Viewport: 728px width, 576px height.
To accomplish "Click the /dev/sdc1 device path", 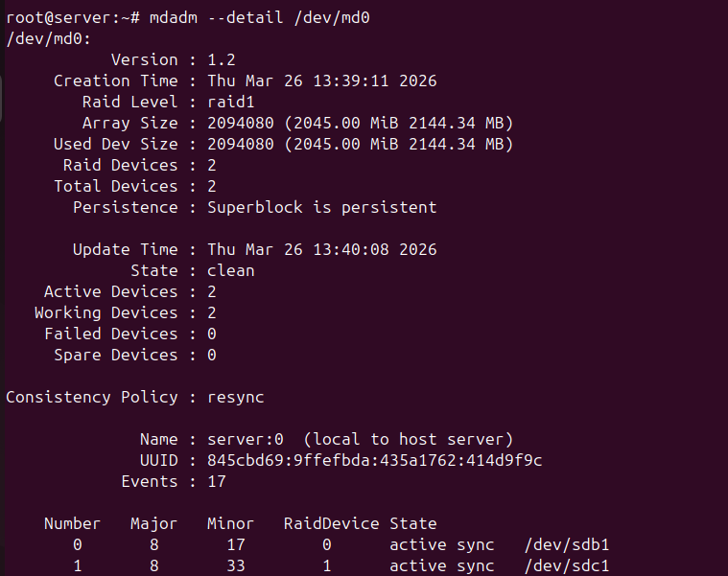I will pos(567,566).
